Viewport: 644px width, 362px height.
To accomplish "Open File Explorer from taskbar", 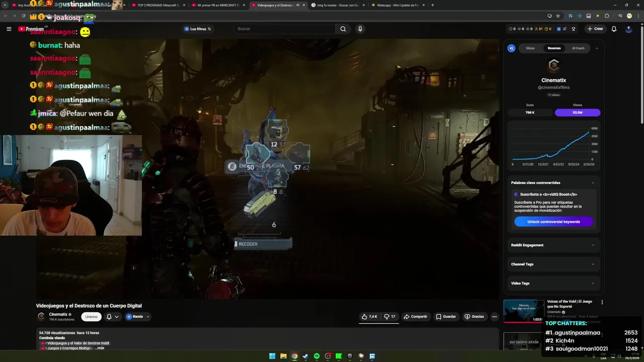I will 283,356.
